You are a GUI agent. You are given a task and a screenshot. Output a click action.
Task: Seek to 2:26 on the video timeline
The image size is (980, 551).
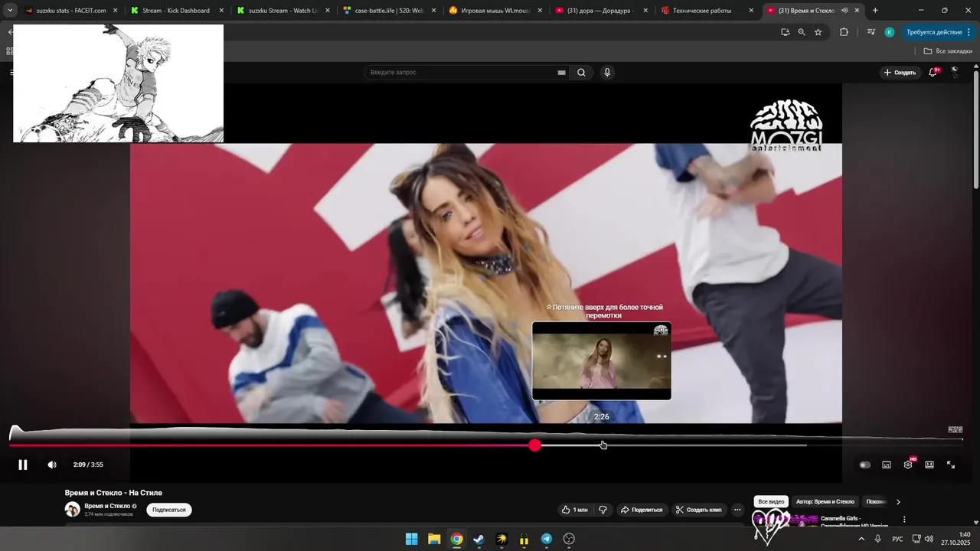(x=602, y=445)
